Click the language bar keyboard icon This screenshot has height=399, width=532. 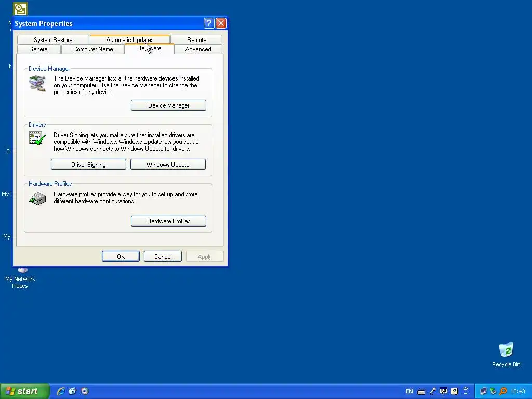point(421,392)
